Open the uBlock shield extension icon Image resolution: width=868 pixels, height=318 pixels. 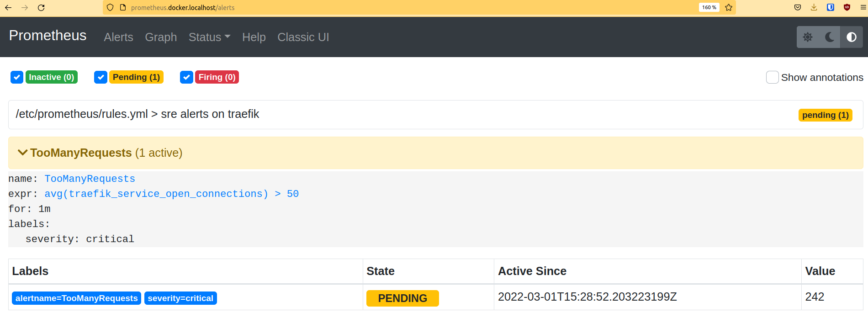(x=847, y=7)
